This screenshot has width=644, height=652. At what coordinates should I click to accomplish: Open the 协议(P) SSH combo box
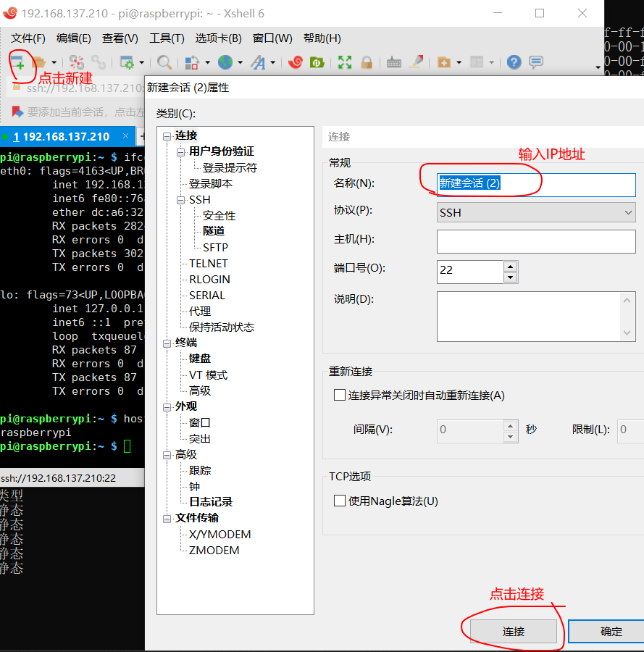pyautogui.click(x=536, y=212)
